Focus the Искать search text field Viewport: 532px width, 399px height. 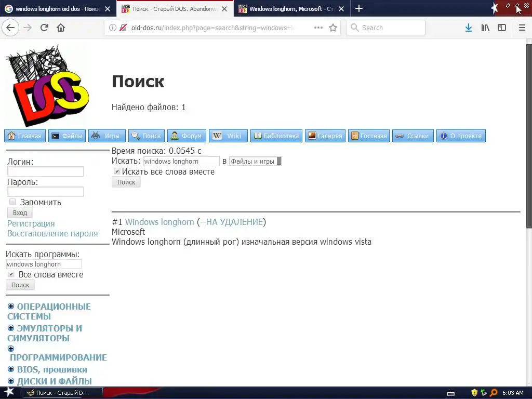(x=181, y=161)
